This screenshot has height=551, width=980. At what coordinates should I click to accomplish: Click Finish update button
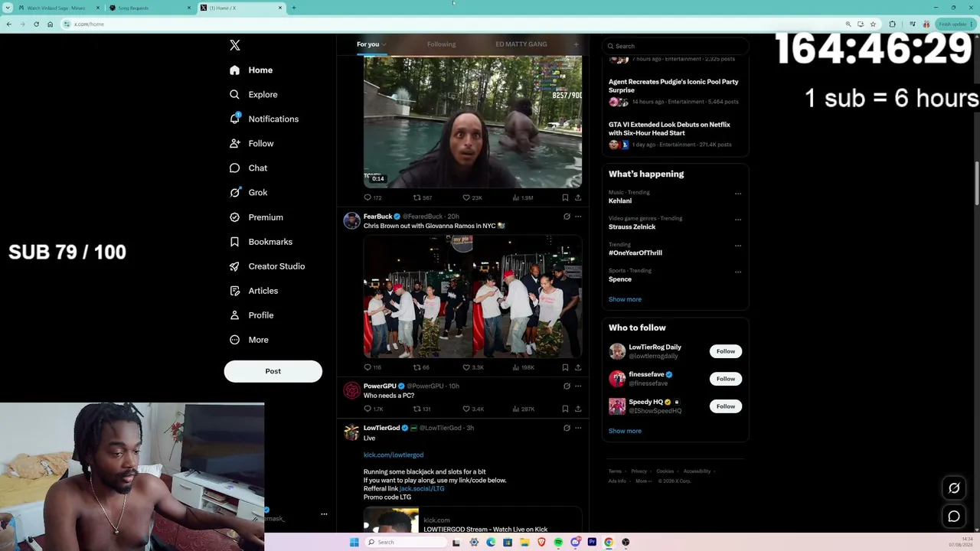[954, 24]
